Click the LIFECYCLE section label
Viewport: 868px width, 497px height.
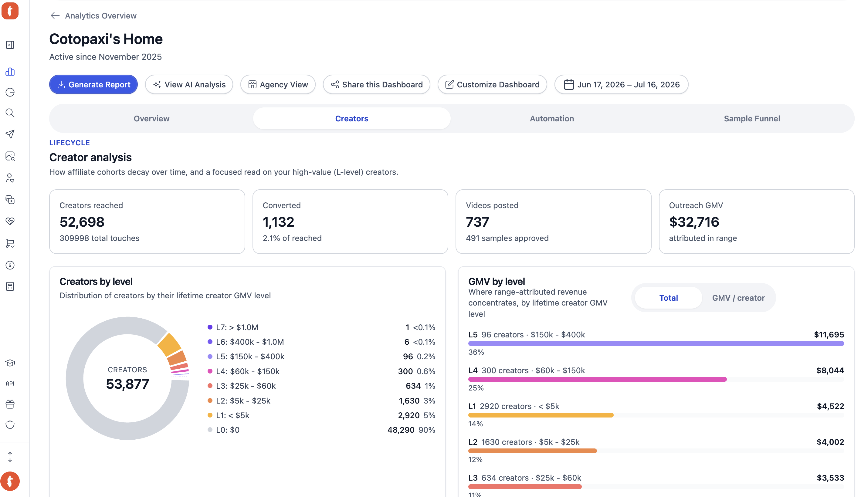tap(70, 143)
